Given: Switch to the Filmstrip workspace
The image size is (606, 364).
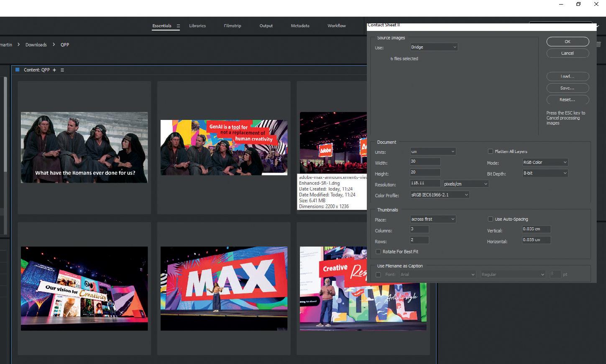Looking at the screenshot, I should pos(233,26).
